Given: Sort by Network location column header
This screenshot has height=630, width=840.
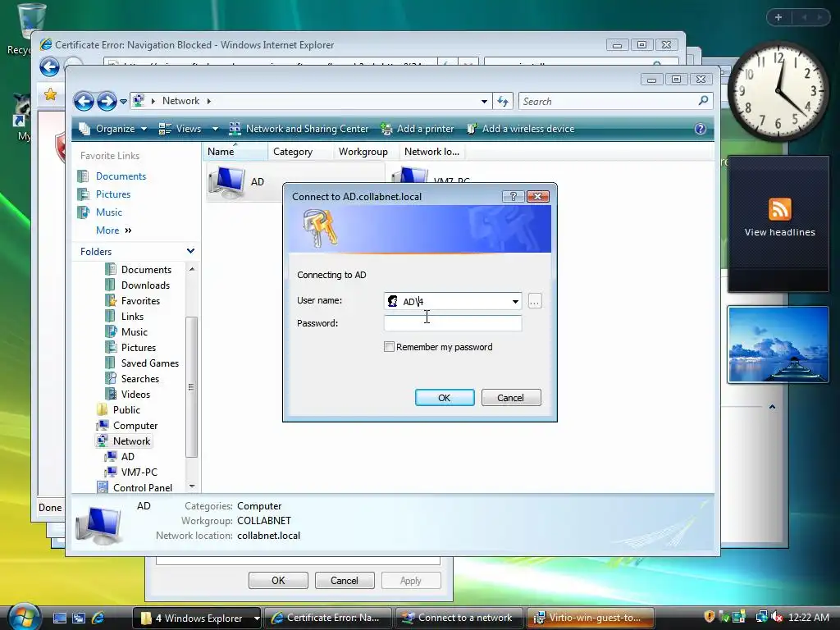Looking at the screenshot, I should coord(431,152).
